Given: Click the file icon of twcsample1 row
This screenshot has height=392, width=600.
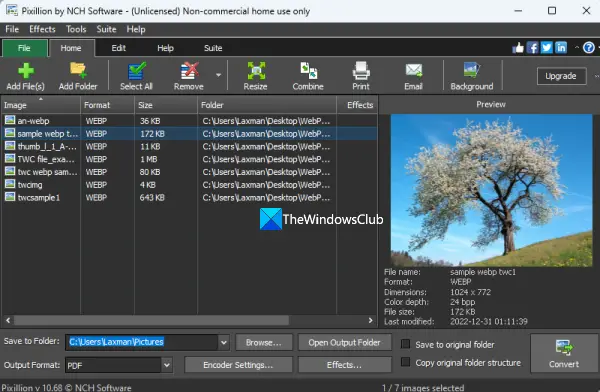Looking at the screenshot, I should [10, 197].
